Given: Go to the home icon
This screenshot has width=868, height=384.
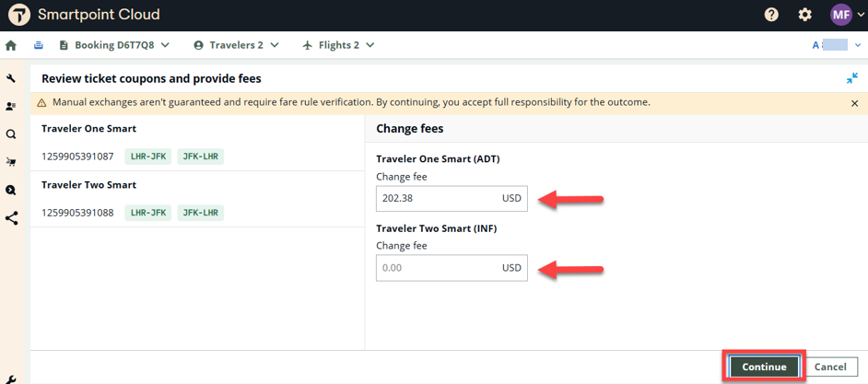Looking at the screenshot, I should [x=11, y=45].
